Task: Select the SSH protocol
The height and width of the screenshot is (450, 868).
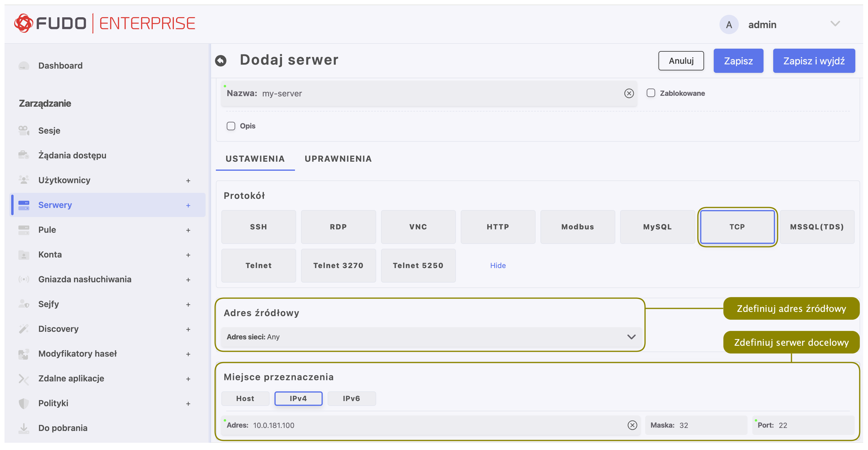Action: point(258,227)
